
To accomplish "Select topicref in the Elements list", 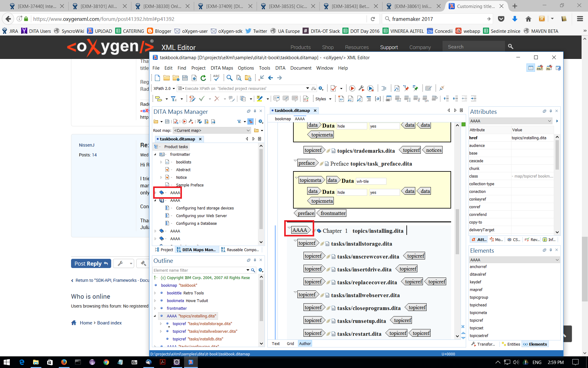I will 476,320.
